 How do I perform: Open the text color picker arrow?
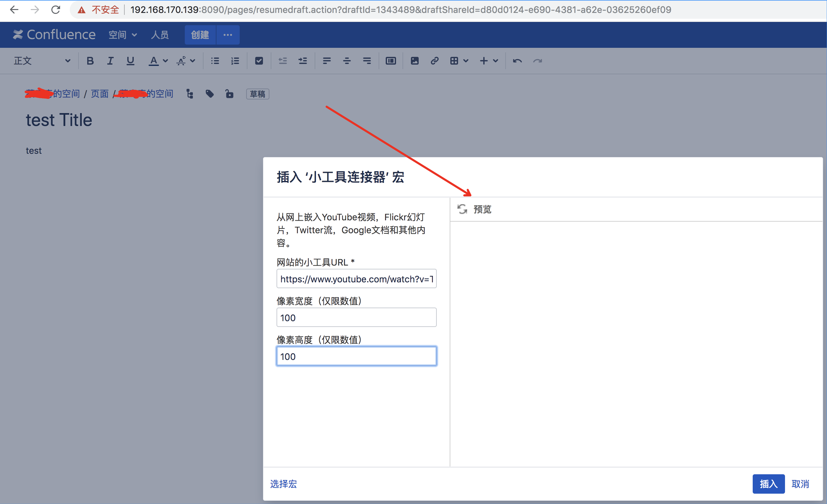[165, 61]
